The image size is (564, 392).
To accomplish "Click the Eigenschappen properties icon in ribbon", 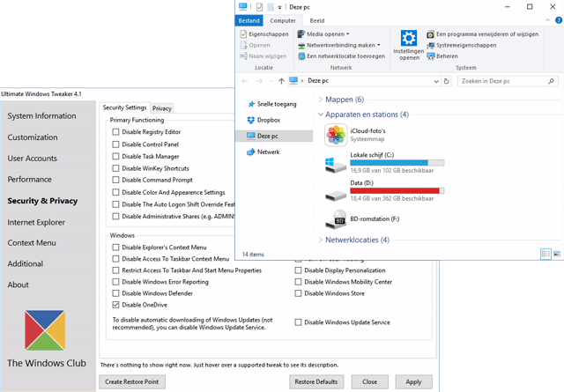I will [243, 34].
